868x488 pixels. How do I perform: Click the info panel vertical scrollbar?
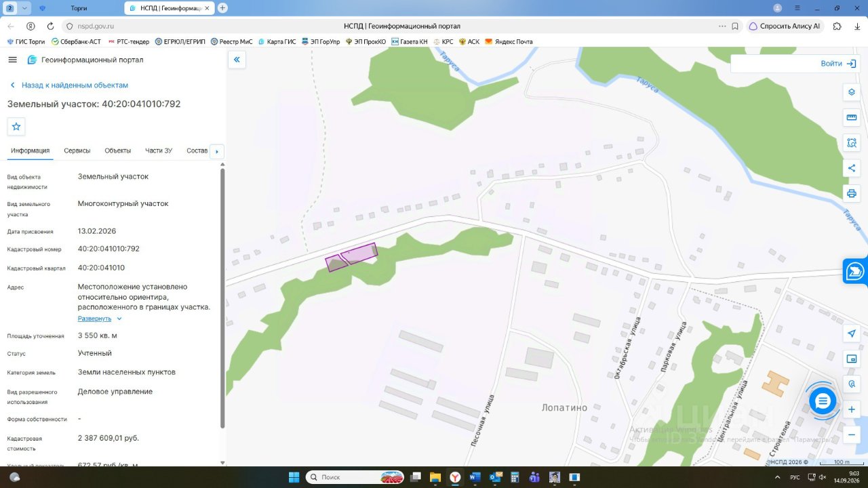222,298
